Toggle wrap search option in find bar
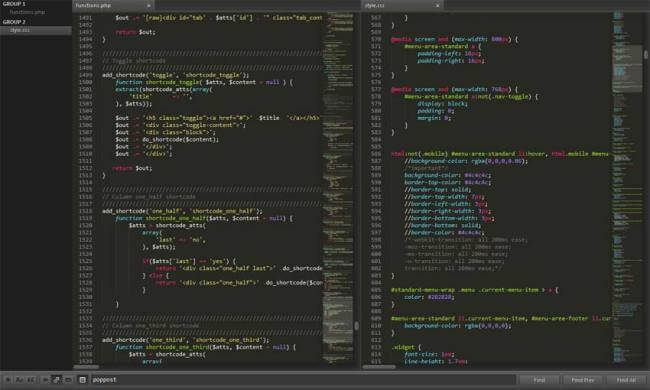 [56, 380]
